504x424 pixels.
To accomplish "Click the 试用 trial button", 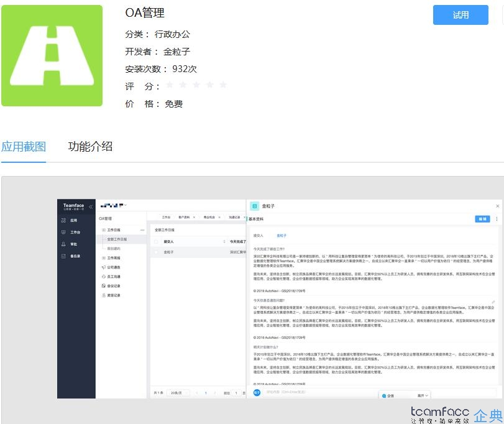I will pyautogui.click(x=460, y=15).
